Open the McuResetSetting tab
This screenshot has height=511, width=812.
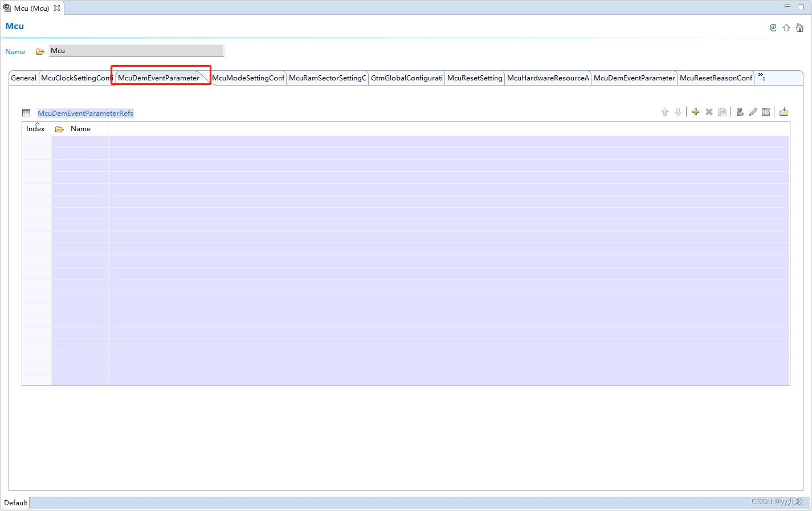pyautogui.click(x=475, y=78)
